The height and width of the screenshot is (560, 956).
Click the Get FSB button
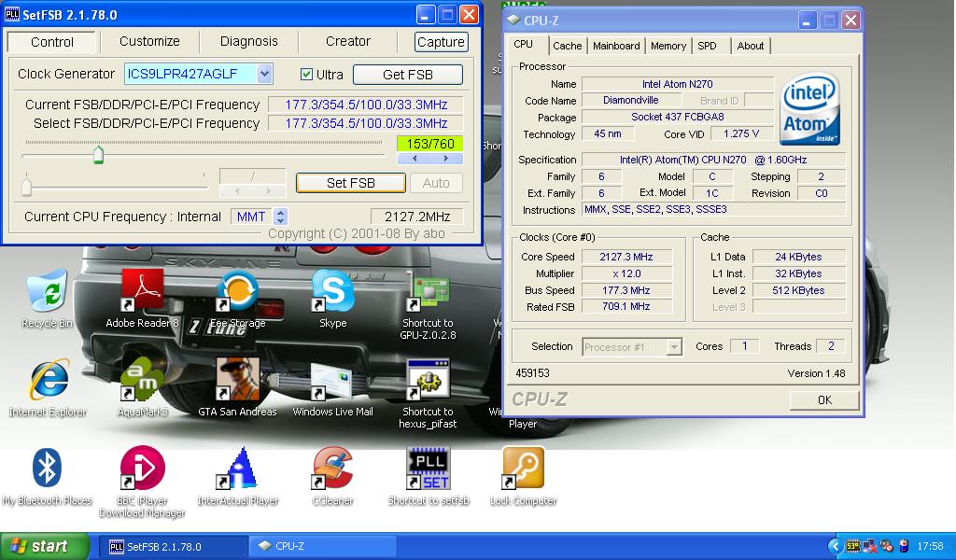407,75
